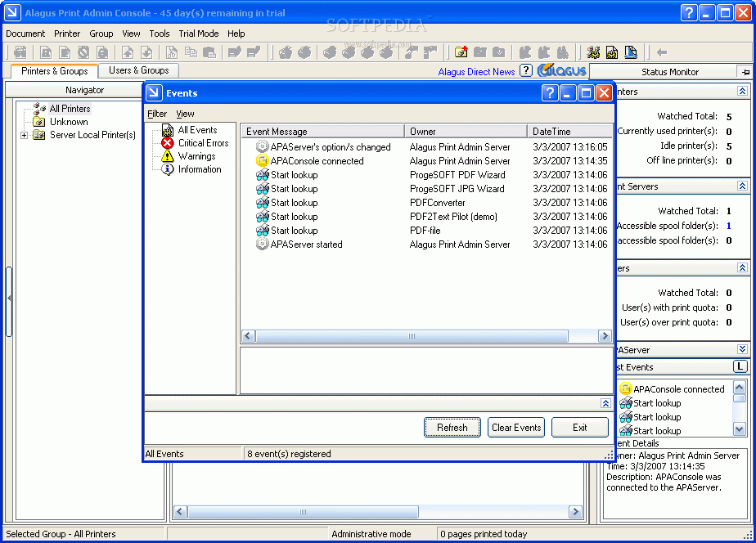This screenshot has width=756, height=543.
Task: Click main window horizontal scrollbar right arrow
Action: (576, 512)
